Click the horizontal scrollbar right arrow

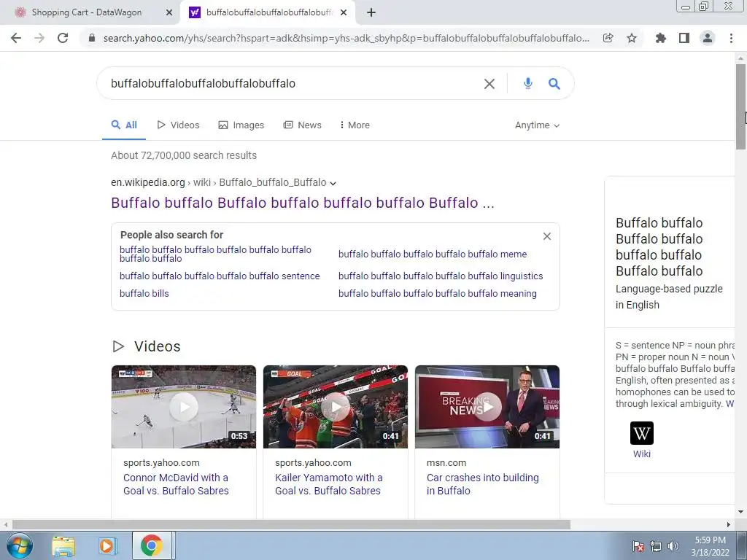coord(729,525)
